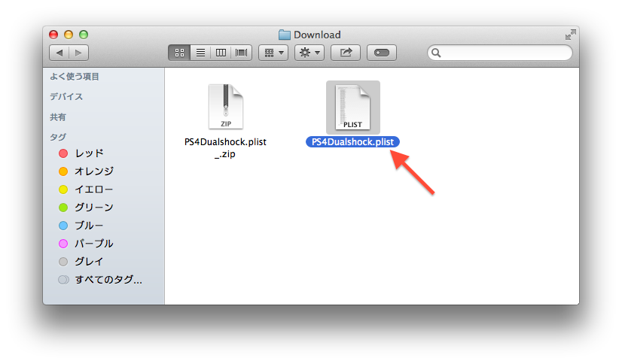Image resolution: width=622 pixels, height=364 pixels.
Task: Expand the デバイス sidebar section
Action: 66,97
